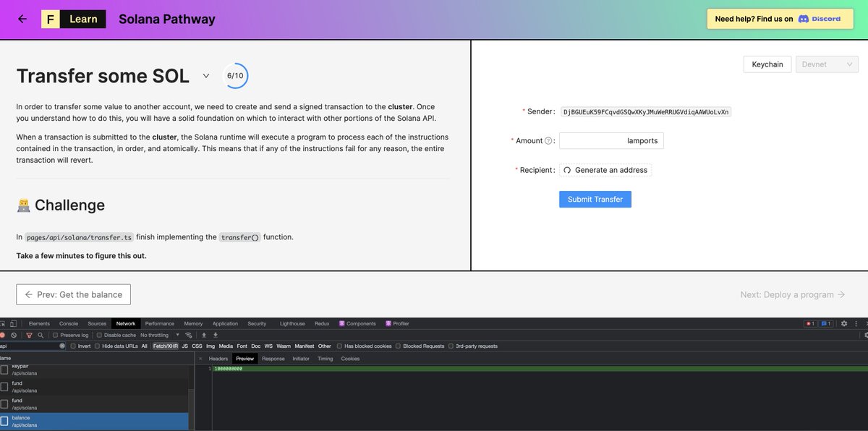Filter requests by JS type

[184, 346]
